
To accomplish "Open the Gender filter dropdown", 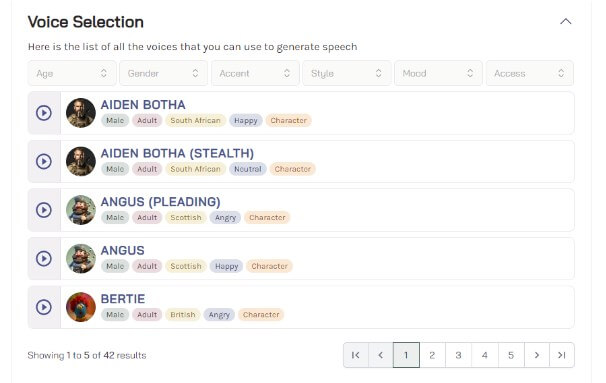I will (x=163, y=73).
